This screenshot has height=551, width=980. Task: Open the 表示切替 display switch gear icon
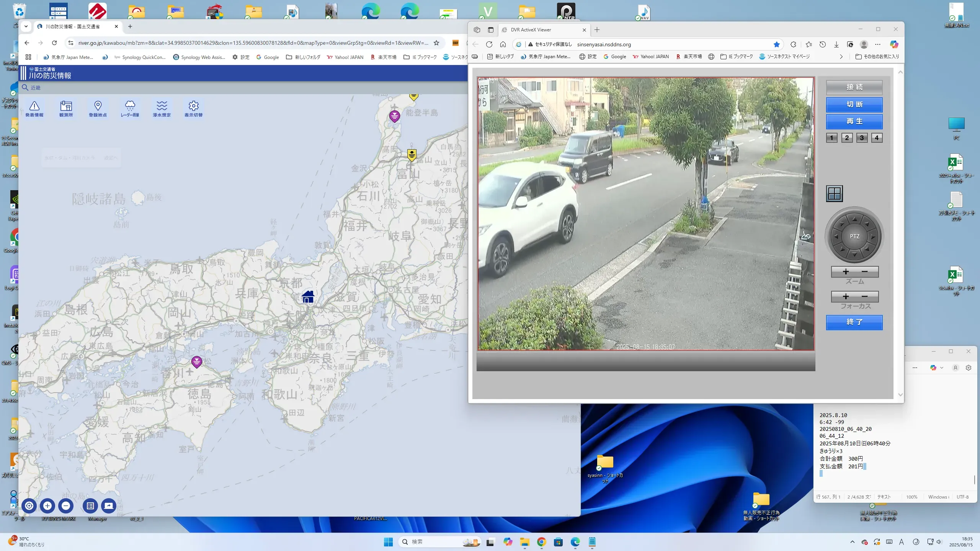[193, 108]
